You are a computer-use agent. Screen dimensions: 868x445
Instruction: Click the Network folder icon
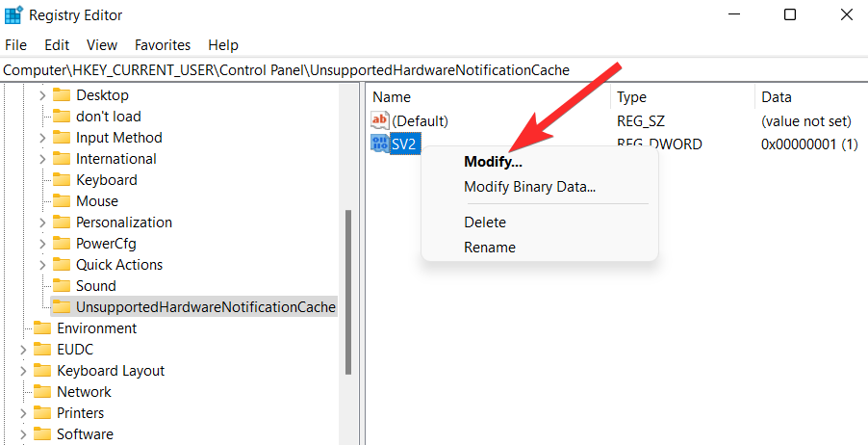click(x=42, y=392)
